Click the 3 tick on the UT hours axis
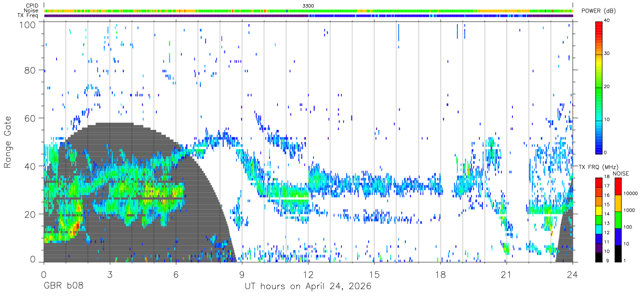Screen dimensions: 644x297 pos(110,273)
